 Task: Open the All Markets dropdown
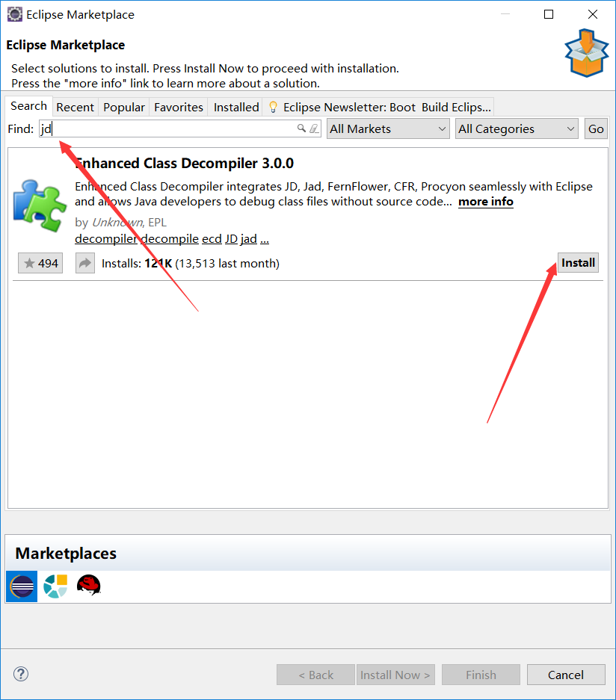tap(388, 128)
